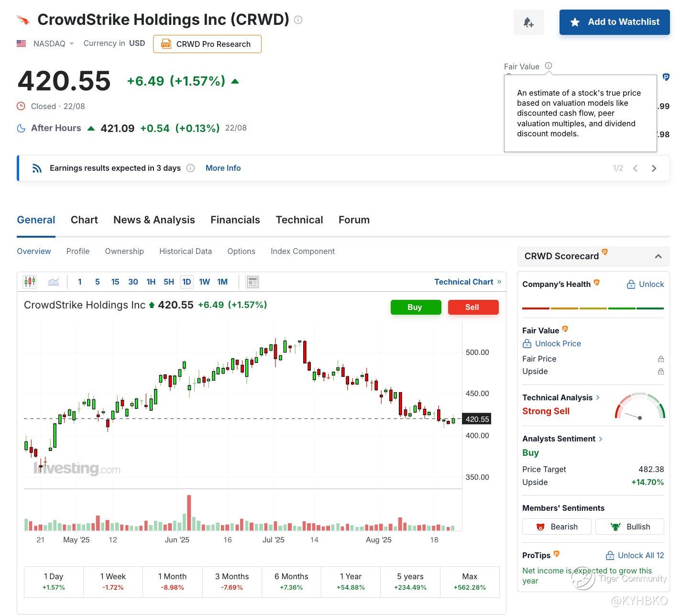Vote Bullish in Members' Sentiments
This screenshot has width=681, height=616.
pyautogui.click(x=630, y=527)
